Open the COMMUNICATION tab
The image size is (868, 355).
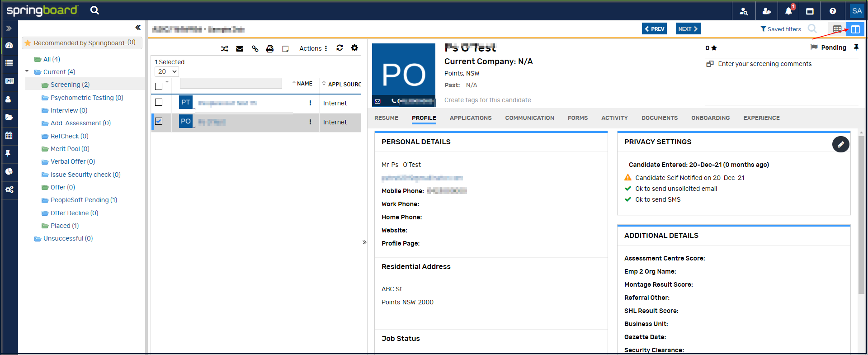(x=529, y=118)
